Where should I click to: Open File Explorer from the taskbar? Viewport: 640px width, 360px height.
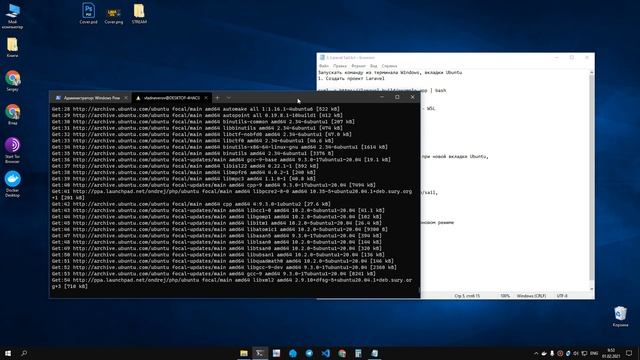(244, 353)
